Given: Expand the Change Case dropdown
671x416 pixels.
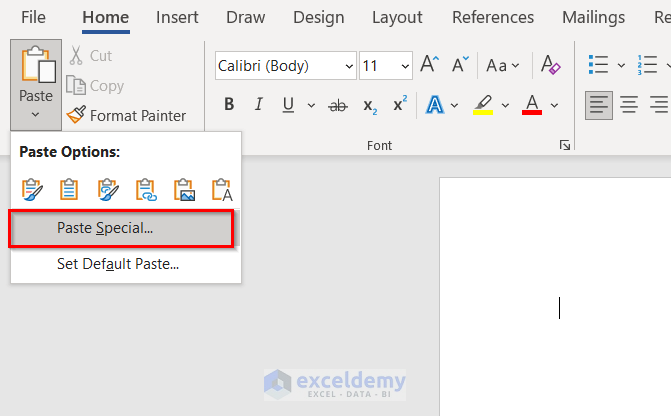Looking at the screenshot, I should coord(502,66).
